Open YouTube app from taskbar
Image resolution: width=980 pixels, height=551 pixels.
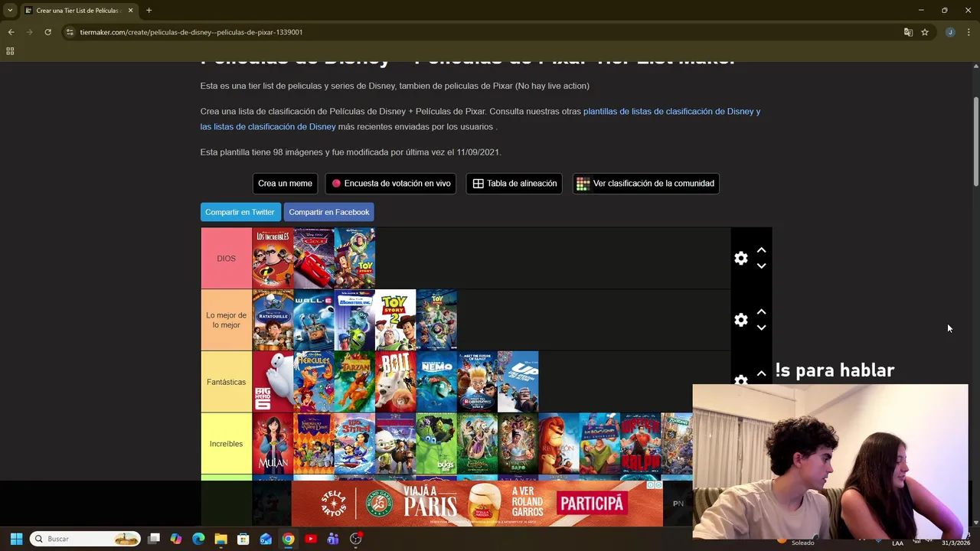pos(310,539)
